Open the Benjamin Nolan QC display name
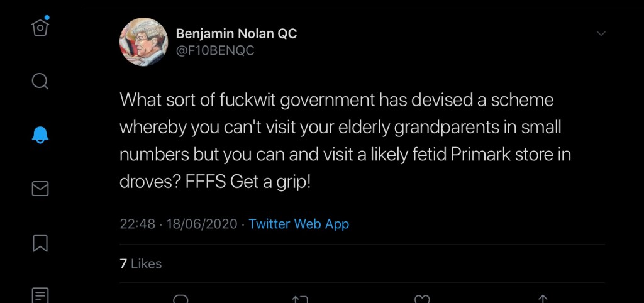The height and width of the screenshot is (303, 644). tap(236, 34)
